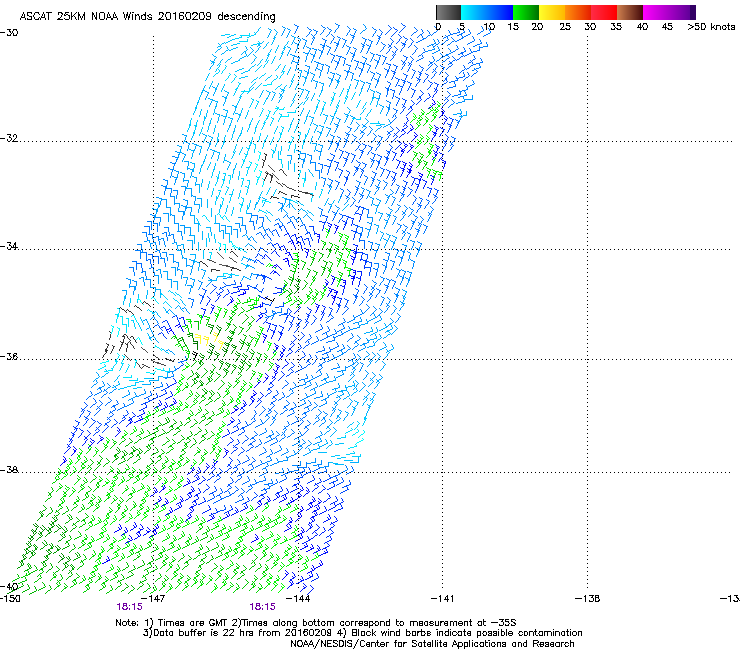
Task: Click the brown 35-40 knots legend swatch
Action: [630, 12]
